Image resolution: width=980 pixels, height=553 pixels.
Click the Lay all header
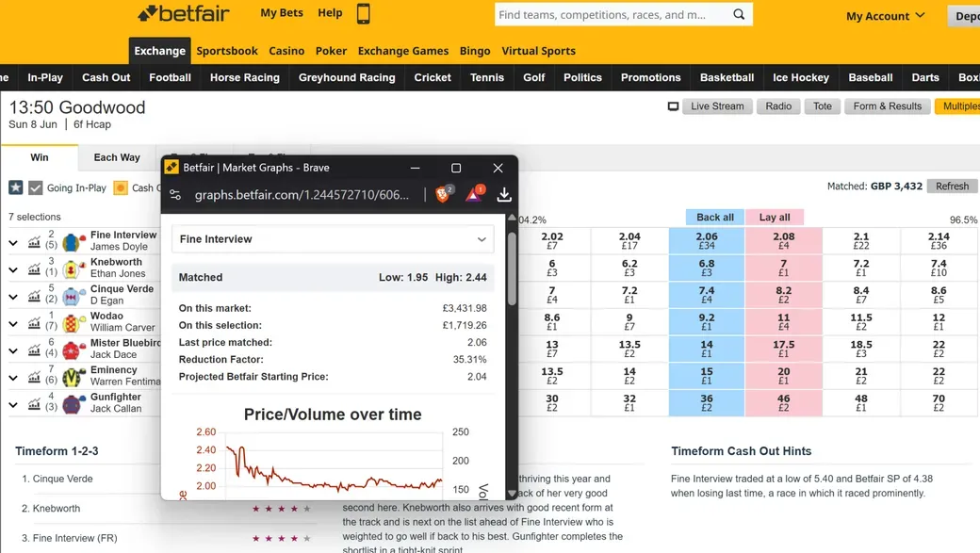(775, 217)
